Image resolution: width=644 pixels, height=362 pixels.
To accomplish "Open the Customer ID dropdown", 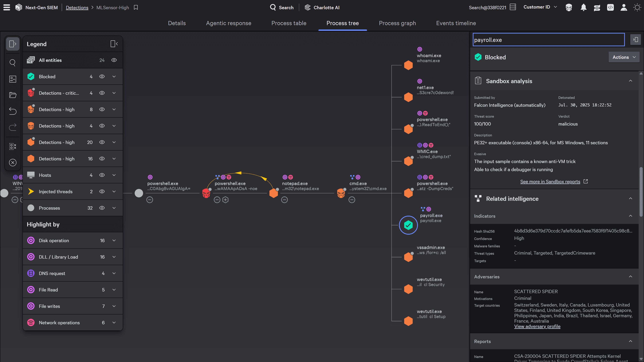I will [540, 7].
